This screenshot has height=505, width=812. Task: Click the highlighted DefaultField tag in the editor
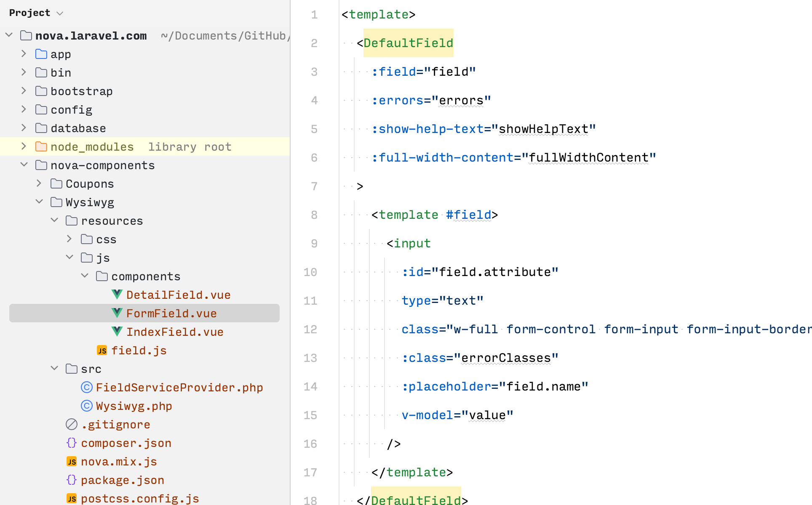[408, 43]
